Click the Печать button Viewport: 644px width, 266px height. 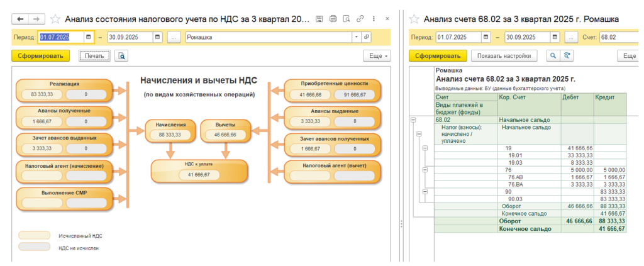(94, 56)
